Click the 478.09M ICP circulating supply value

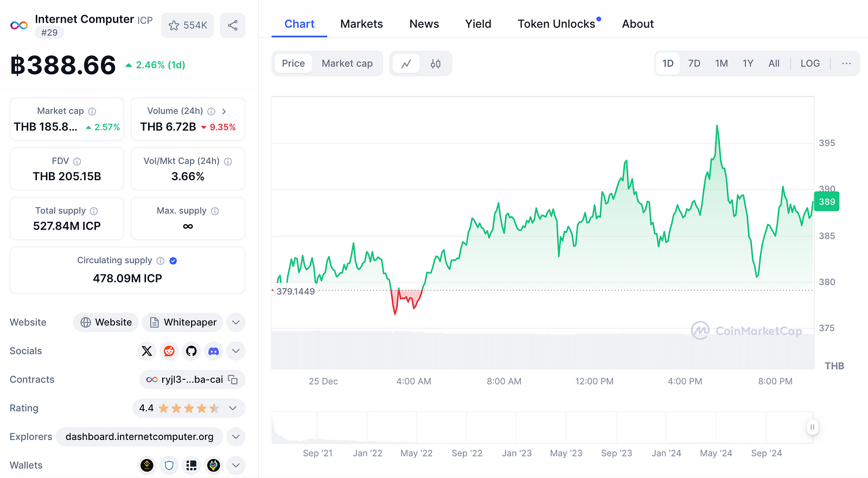coord(127,278)
